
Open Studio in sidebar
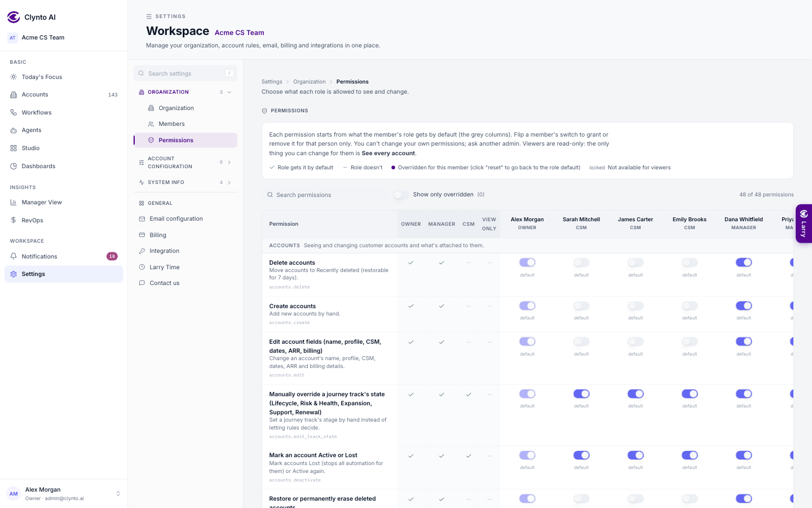click(64, 148)
